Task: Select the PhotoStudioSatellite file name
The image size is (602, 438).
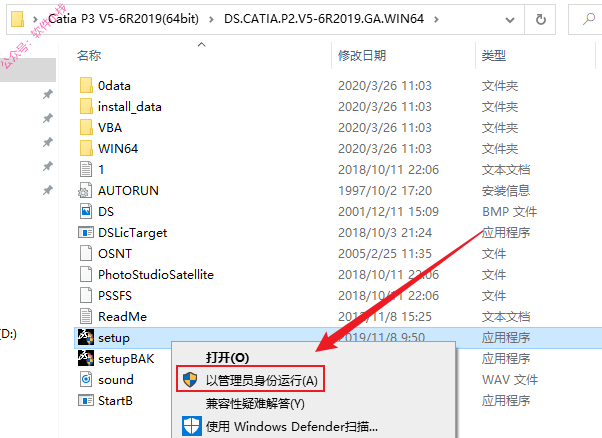Action: 155,274
